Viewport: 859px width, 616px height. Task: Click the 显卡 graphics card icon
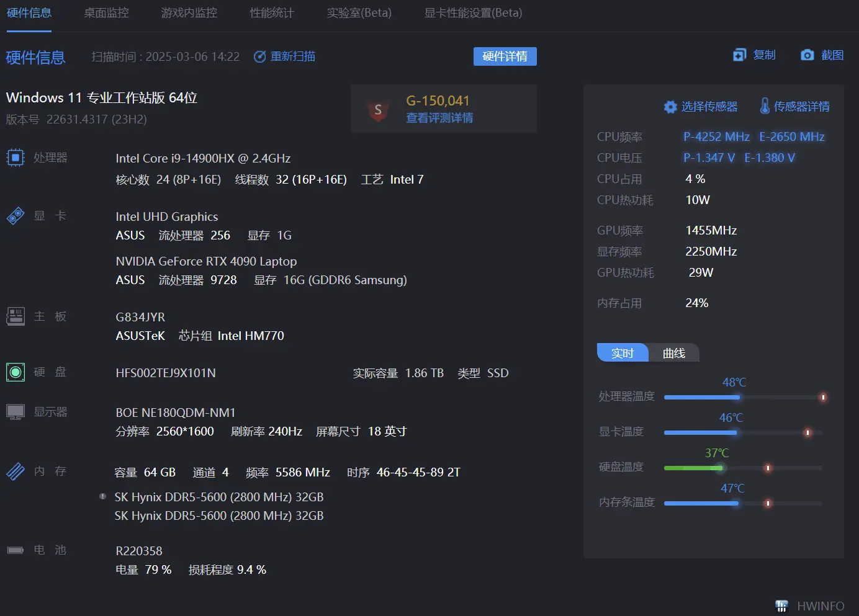pyautogui.click(x=15, y=216)
